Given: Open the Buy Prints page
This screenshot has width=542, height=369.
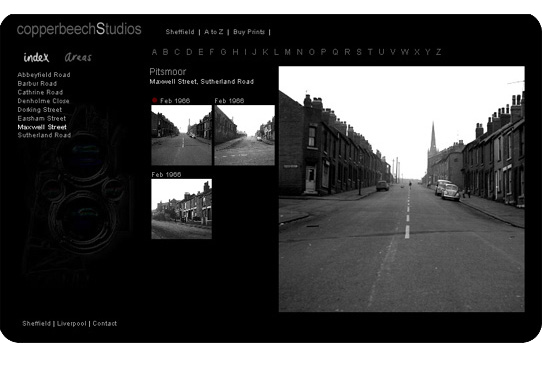Looking at the screenshot, I should (x=249, y=32).
